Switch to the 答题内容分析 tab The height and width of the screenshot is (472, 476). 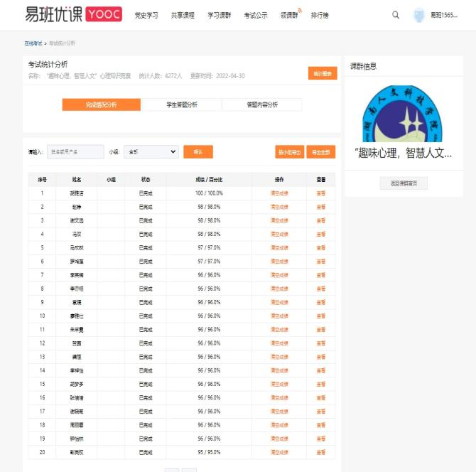[x=262, y=105]
